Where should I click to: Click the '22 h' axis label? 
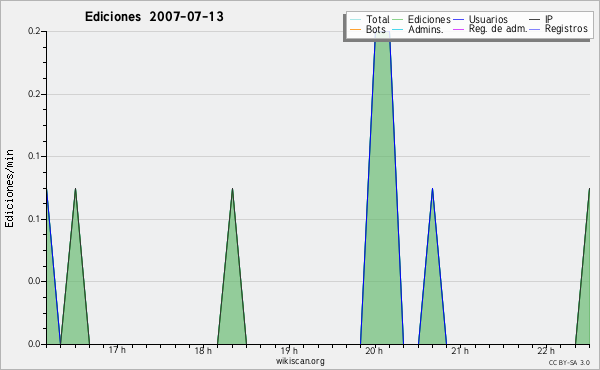546,350
